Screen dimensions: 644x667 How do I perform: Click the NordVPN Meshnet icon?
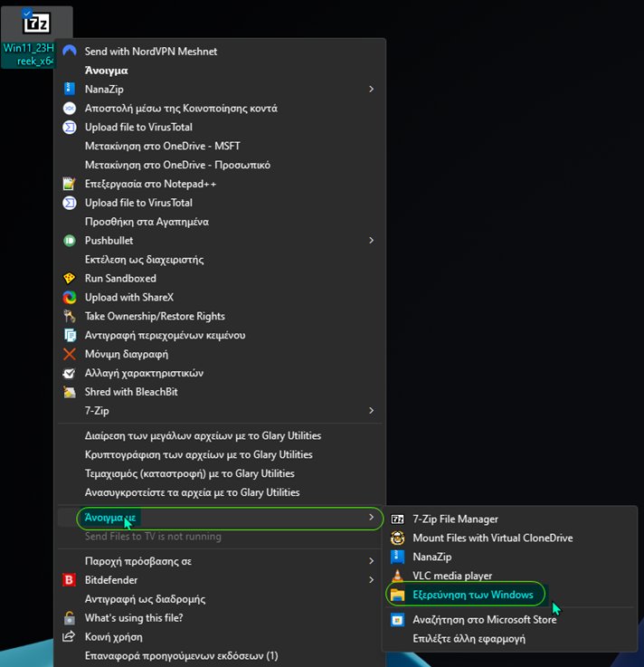(70, 51)
